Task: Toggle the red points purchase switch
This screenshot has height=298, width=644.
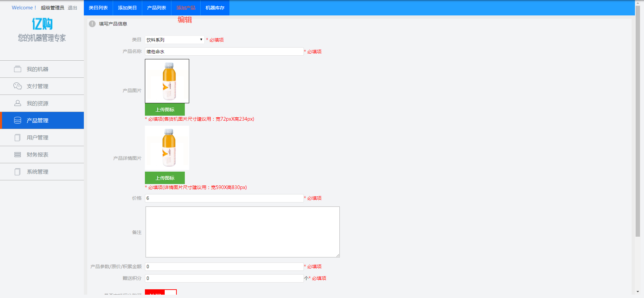Action: [x=161, y=292]
